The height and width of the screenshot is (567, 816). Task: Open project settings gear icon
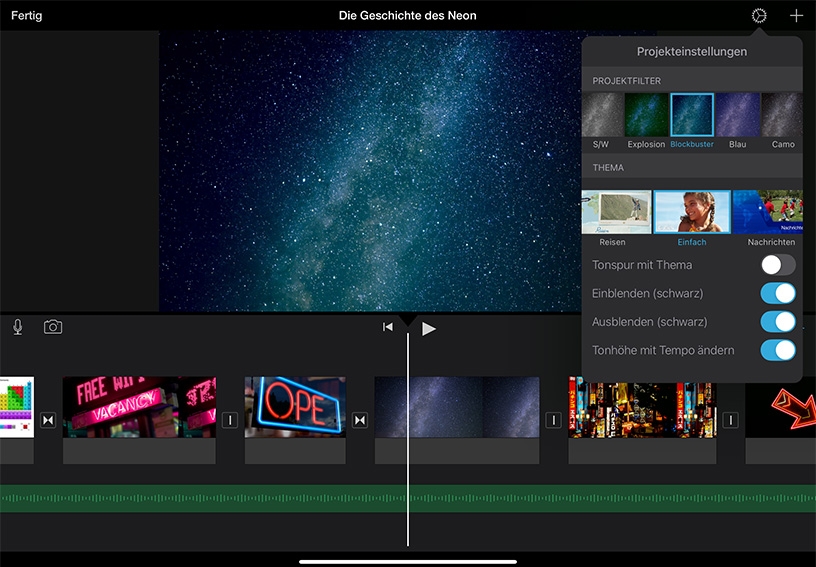tap(759, 16)
